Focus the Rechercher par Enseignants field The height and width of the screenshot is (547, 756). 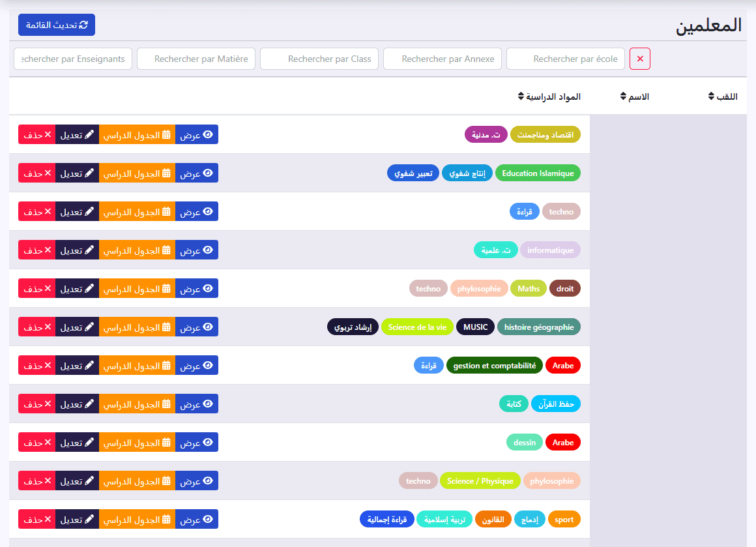click(x=73, y=59)
